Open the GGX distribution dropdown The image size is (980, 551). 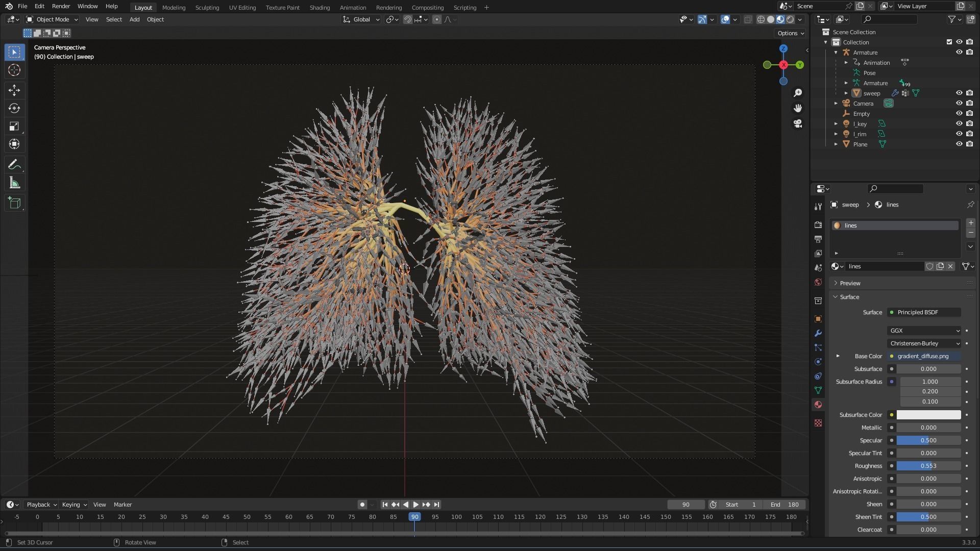pyautogui.click(x=924, y=331)
